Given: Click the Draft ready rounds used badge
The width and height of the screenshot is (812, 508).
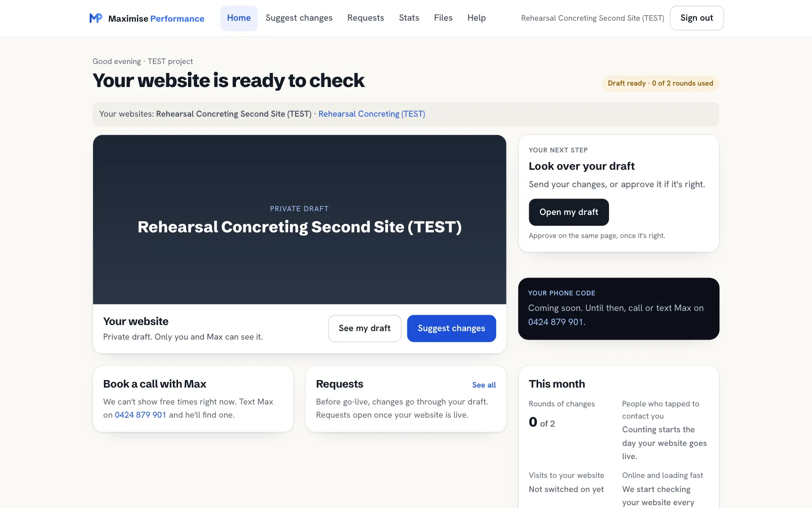Looking at the screenshot, I should pyautogui.click(x=660, y=83).
